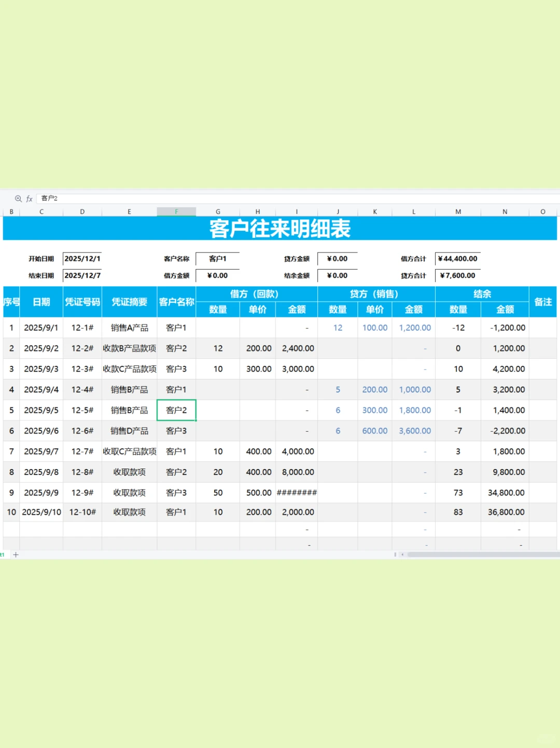Switch to the Sheet1 tab at bottom left
The height and width of the screenshot is (748, 560).
click(2, 555)
